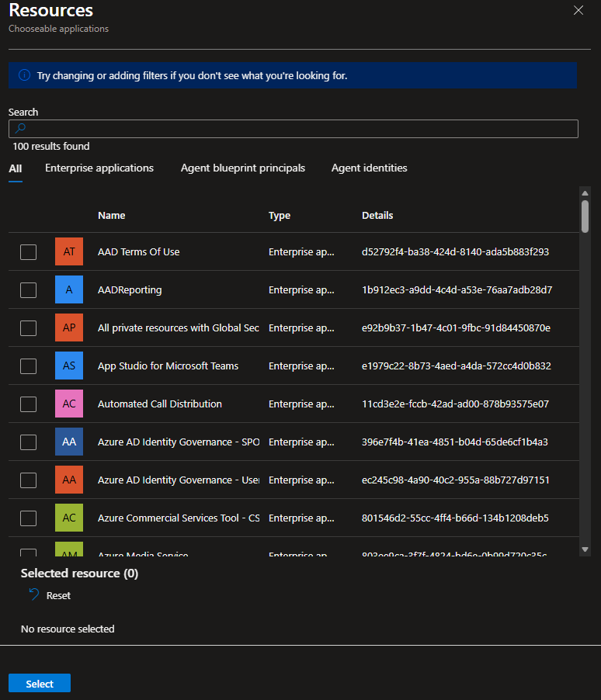Check Azure AD Identity Governance - User checkbox
The image size is (601, 700).
pos(28,480)
